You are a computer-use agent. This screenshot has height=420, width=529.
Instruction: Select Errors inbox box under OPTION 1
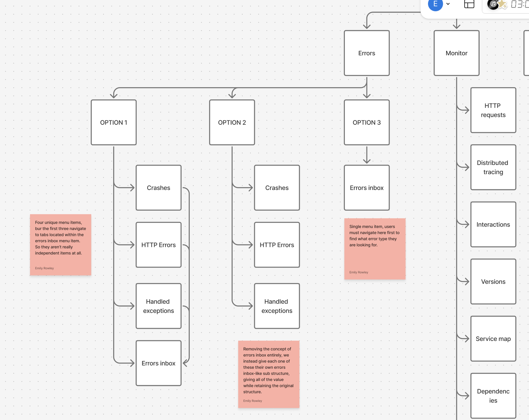coord(159,363)
